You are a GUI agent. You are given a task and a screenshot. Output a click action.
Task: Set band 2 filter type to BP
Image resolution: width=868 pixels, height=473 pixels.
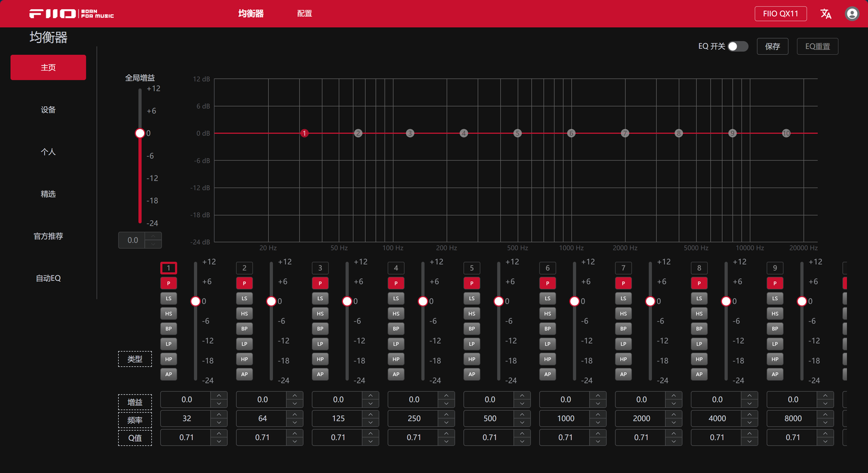click(x=244, y=329)
